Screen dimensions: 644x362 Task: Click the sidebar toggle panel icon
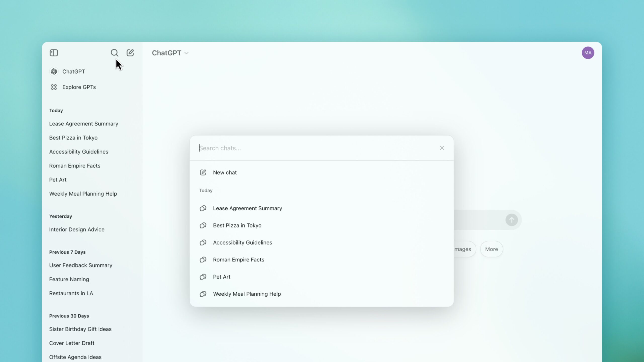(54, 53)
